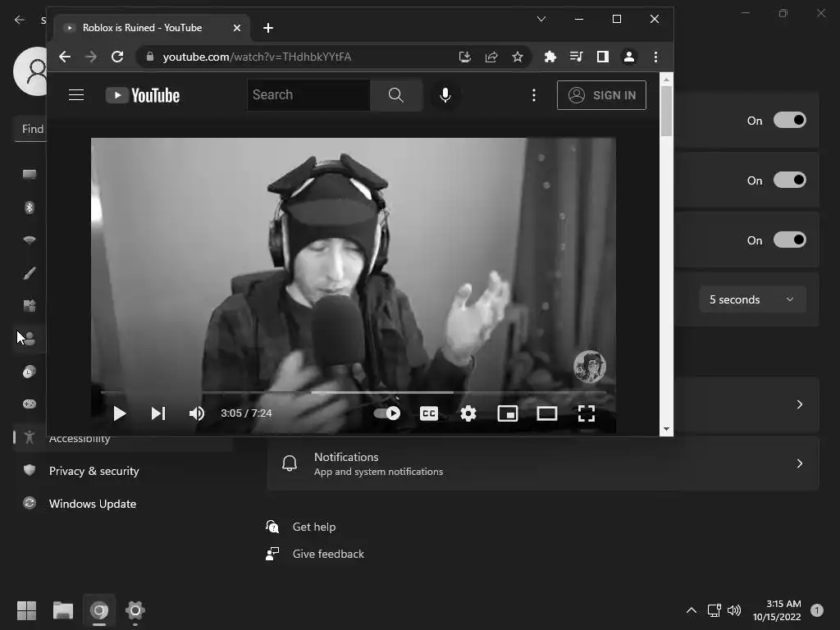Expand settings row chevron above Notifications

[x=799, y=404]
